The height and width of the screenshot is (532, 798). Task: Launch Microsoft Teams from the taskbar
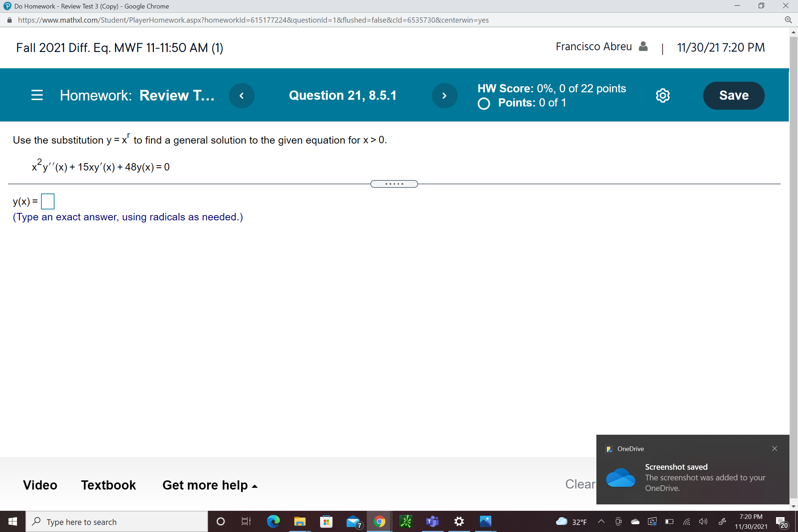pyautogui.click(x=432, y=521)
